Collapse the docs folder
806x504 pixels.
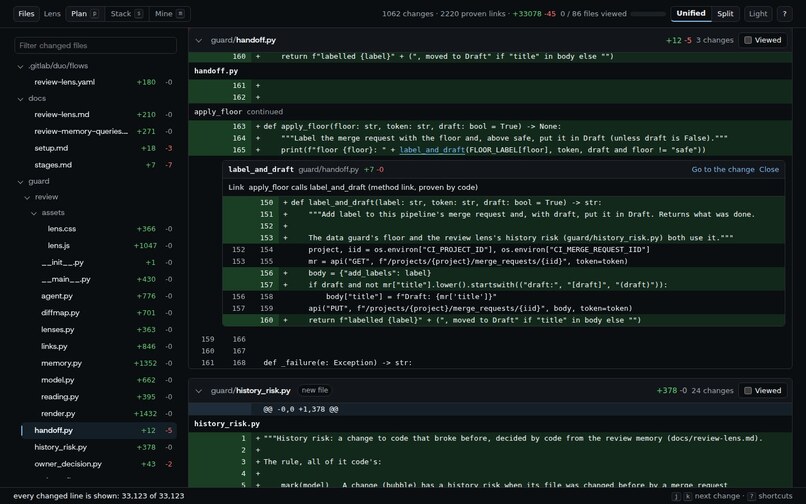pyautogui.click(x=21, y=98)
